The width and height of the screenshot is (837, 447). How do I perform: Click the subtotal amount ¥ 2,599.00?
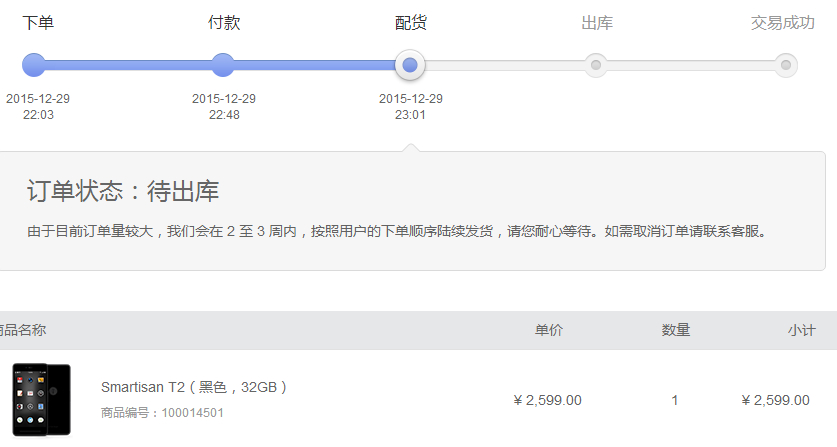(776, 400)
